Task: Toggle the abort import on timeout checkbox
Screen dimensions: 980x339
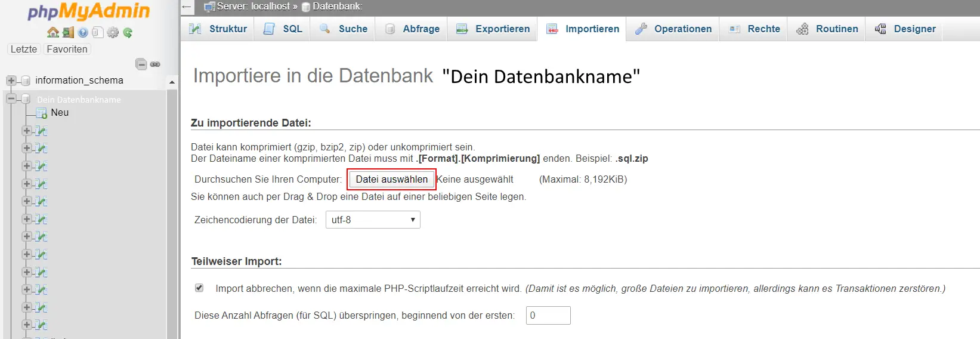Action: 199,288
